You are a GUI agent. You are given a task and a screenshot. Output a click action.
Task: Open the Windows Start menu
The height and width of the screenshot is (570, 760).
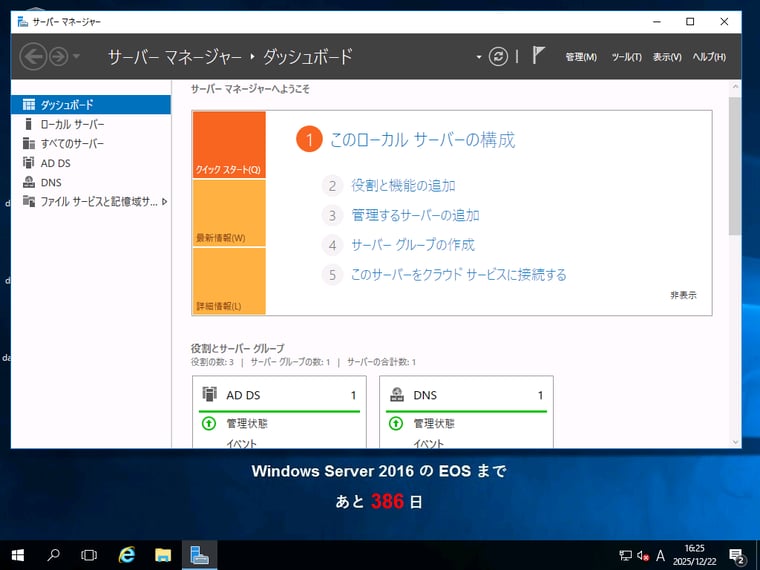coord(17,555)
